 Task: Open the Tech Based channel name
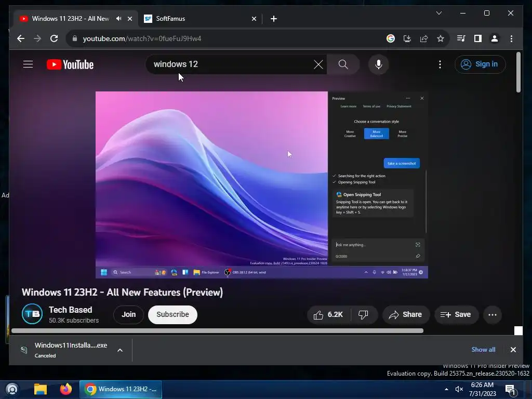pyautogui.click(x=71, y=310)
